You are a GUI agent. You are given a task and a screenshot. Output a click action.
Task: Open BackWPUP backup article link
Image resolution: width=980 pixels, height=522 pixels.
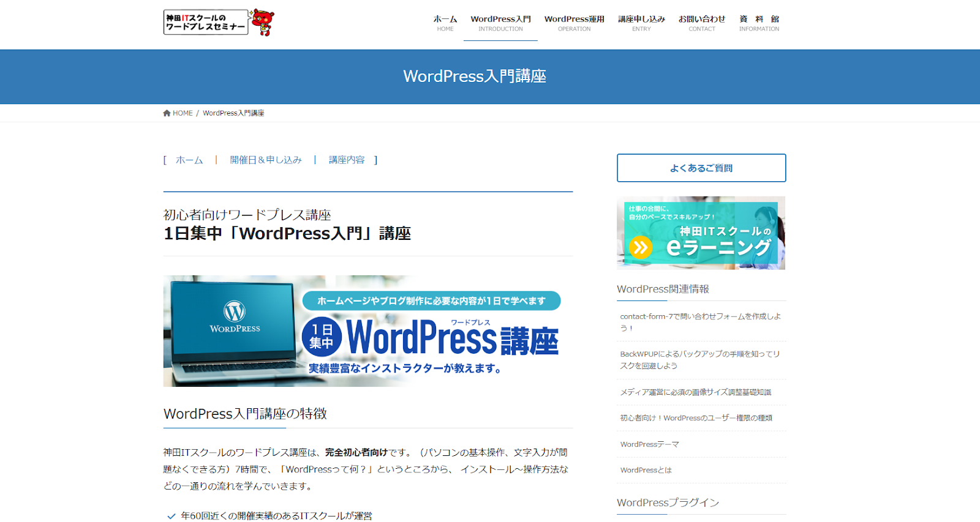(699, 359)
